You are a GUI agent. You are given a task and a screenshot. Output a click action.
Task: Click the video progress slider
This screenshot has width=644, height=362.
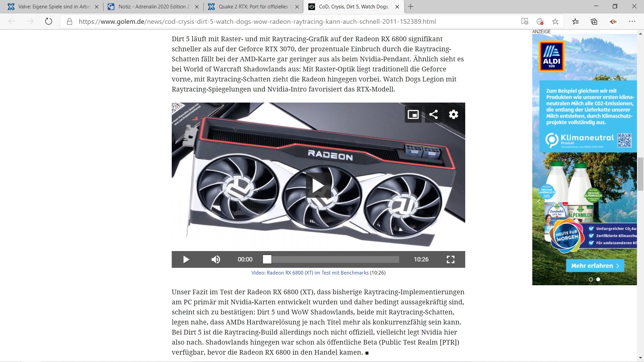(x=332, y=259)
